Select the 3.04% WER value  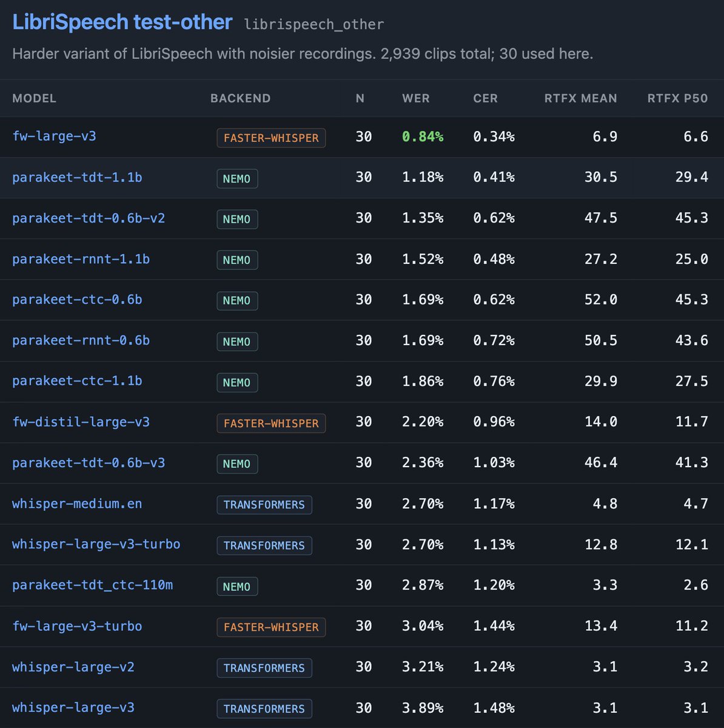pos(423,626)
